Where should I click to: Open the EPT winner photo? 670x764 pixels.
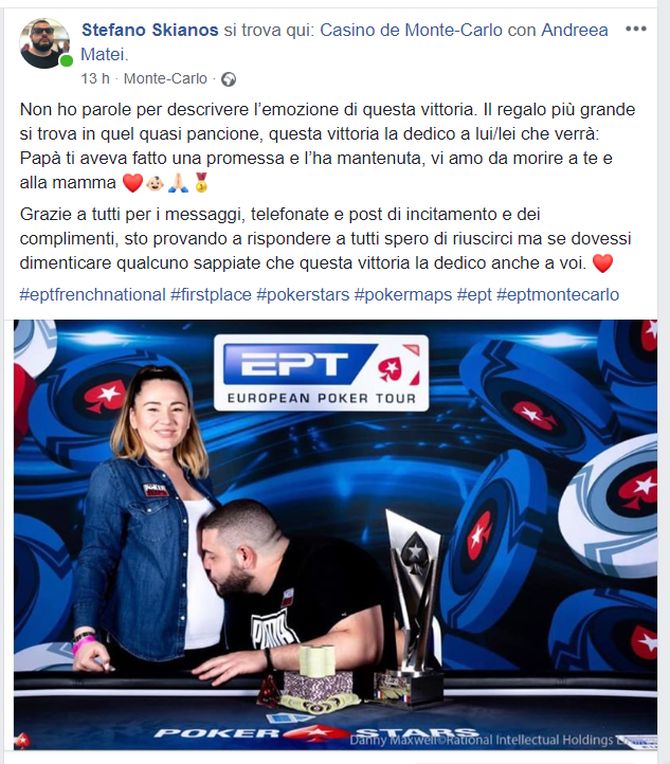tap(335, 535)
